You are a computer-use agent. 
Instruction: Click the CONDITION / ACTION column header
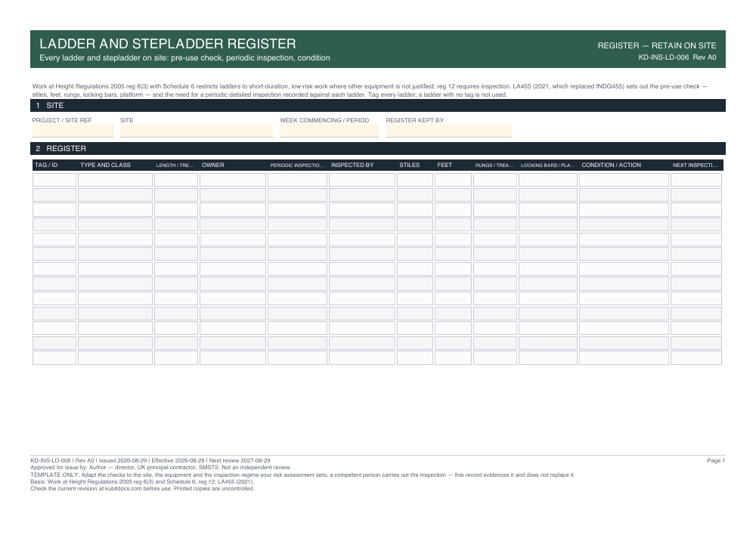tap(611, 165)
